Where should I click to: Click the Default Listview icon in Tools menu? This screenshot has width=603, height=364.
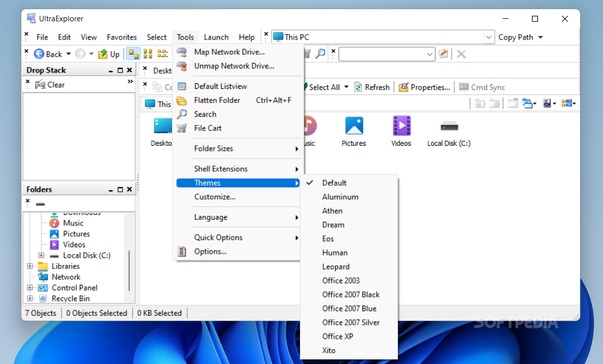(x=182, y=86)
